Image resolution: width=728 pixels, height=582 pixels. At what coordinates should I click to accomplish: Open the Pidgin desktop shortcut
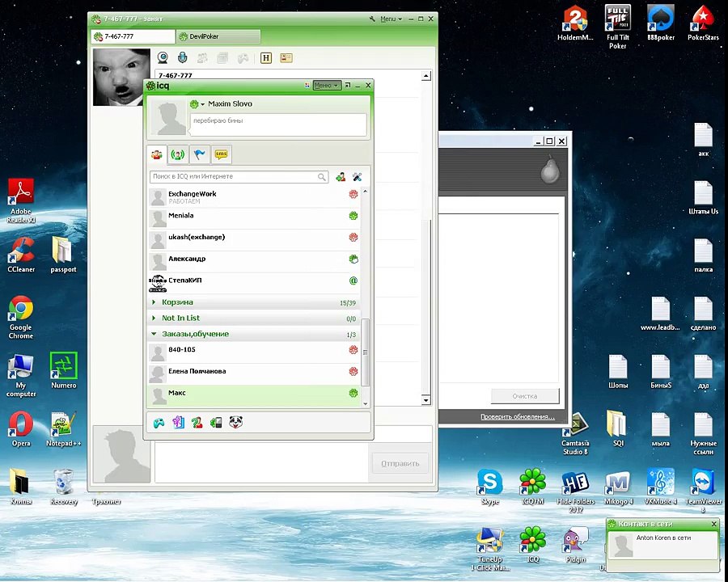pyautogui.click(x=575, y=545)
